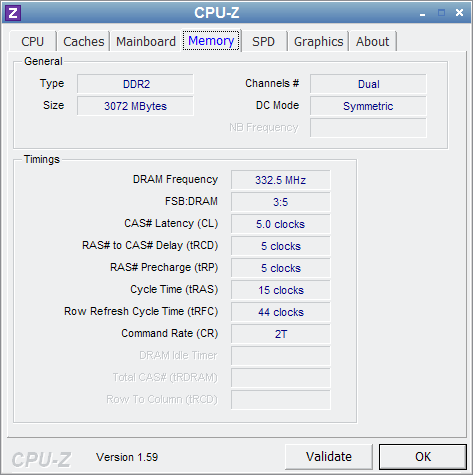Click the empty Row To Column field

click(281, 400)
